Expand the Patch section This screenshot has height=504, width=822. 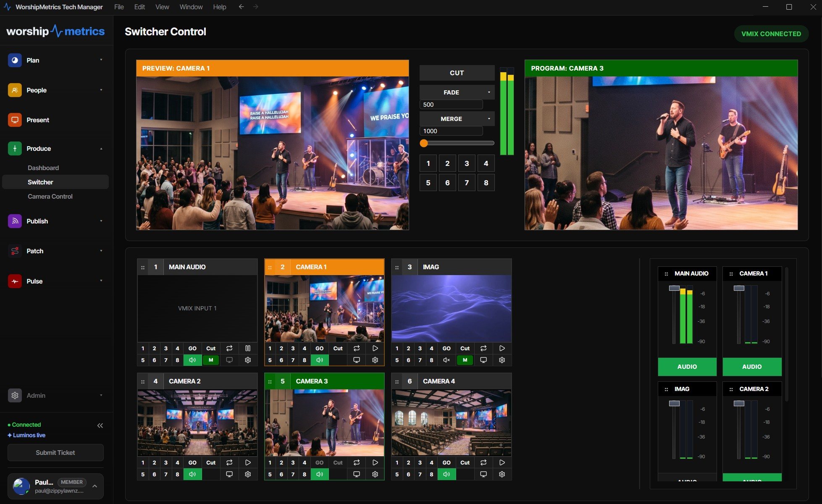pos(101,251)
